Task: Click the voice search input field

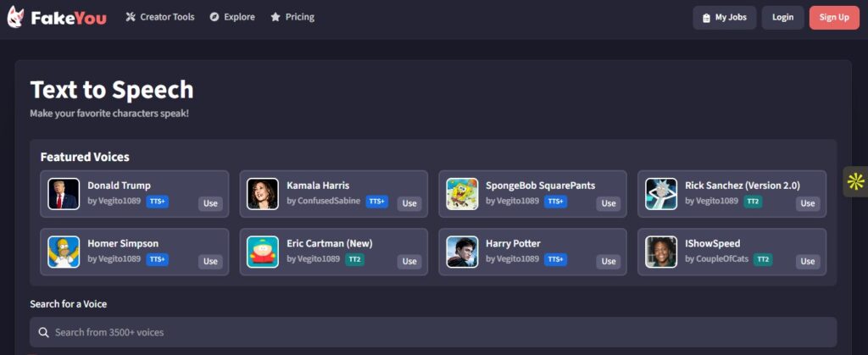Action: pos(433,332)
